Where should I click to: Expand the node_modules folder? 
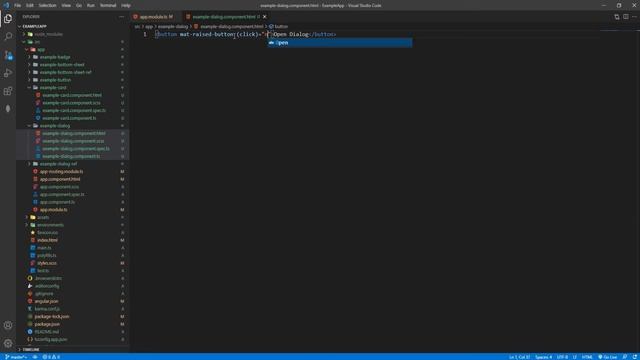pyautogui.click(x=49, y=34)
